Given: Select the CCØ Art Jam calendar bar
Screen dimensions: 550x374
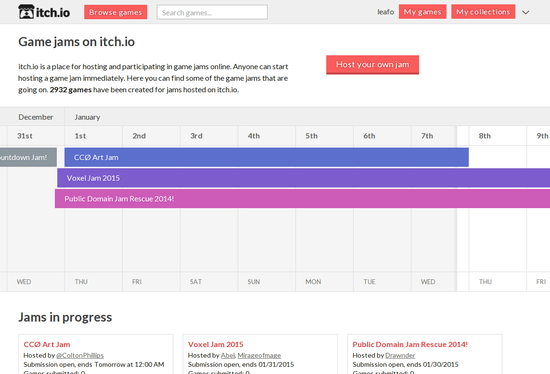Looking at the screenshot, I should (x=267, y=157).
